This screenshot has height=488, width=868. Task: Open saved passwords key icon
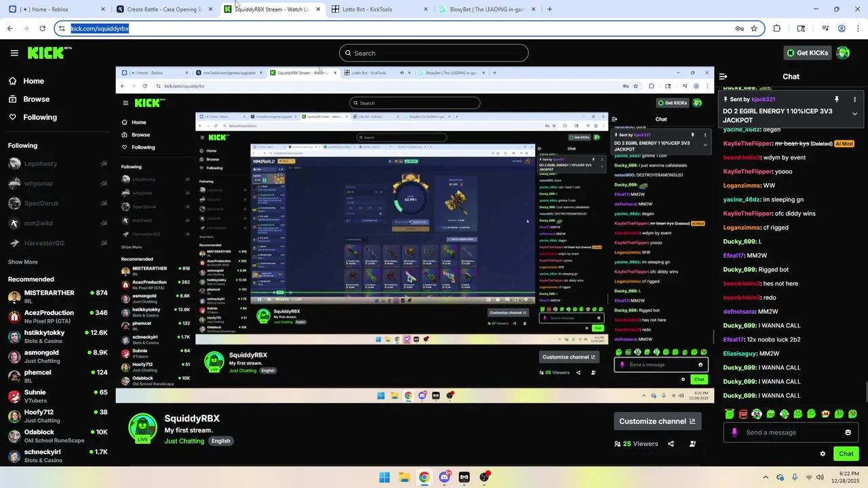pos(739,28)
